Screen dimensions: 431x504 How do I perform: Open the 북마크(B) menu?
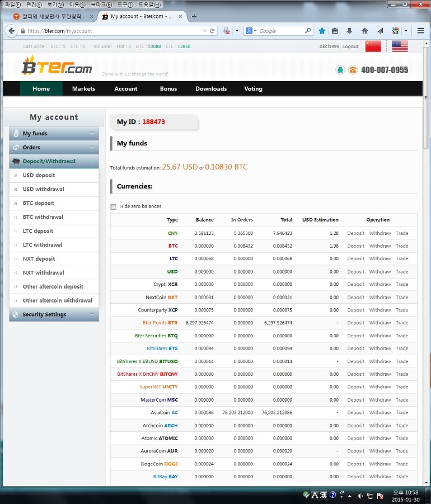[x=101, y=4]
